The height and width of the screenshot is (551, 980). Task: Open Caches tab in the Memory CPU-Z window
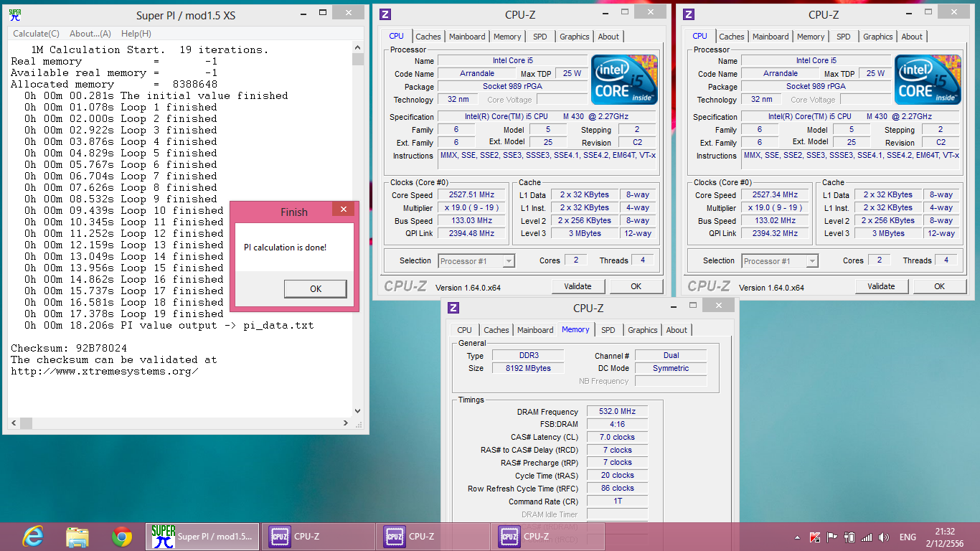coord(496,330)
